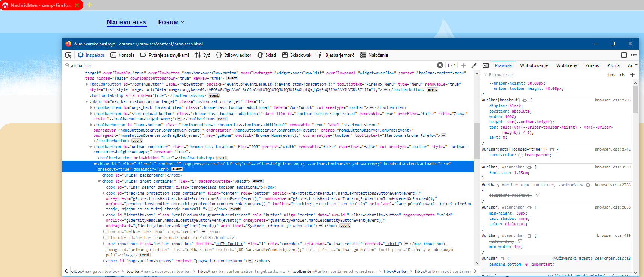Click responsive layout mode icon
Image resolution: width=644 pixels, height=277 pixels.
click(x=624, y=55)
